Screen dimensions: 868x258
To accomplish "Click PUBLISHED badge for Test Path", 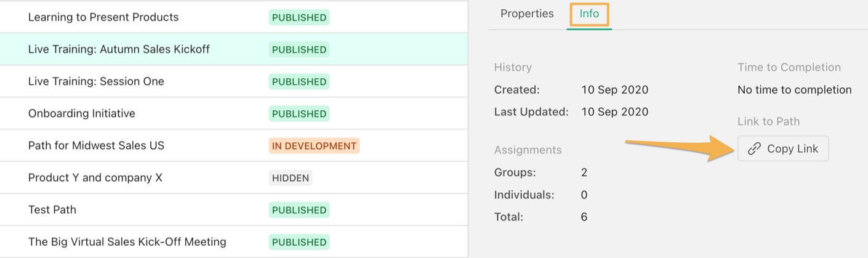I will tap(299, 210).
